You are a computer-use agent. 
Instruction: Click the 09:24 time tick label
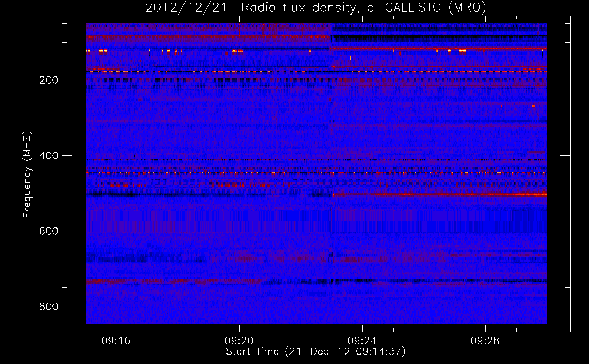click(x=362, y=341)
